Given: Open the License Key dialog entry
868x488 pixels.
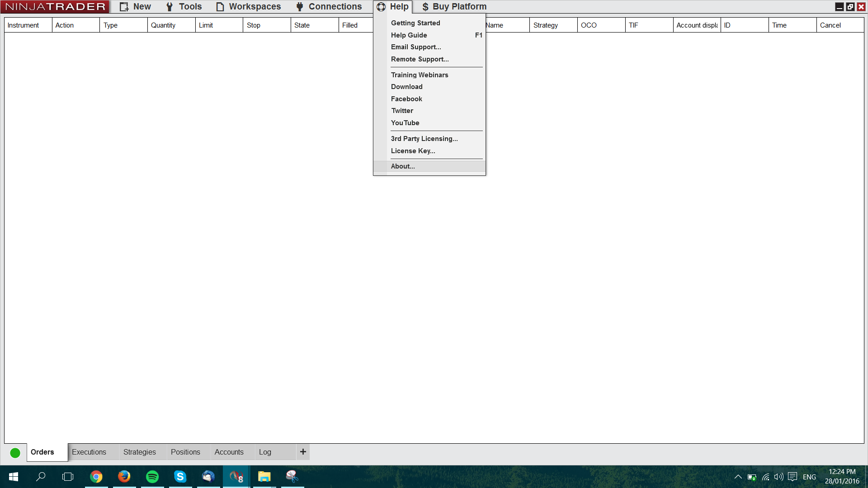Looking at the screenshot, I should point(429,151).
